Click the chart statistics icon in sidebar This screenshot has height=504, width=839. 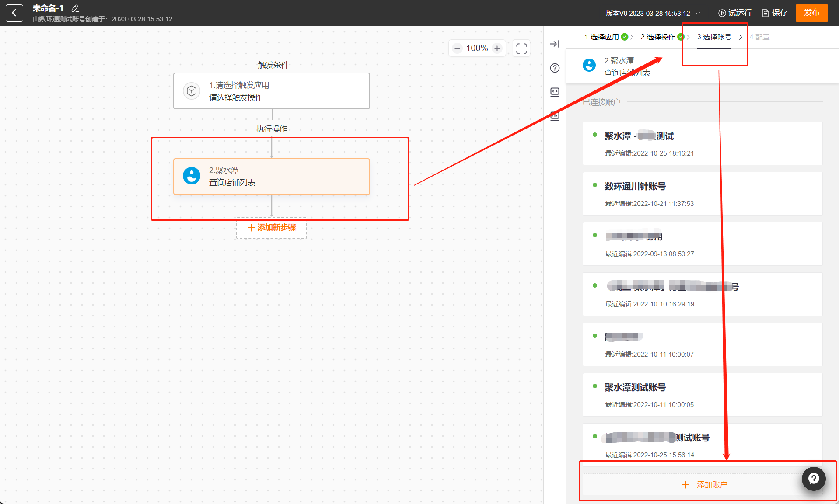pos(555,116)
